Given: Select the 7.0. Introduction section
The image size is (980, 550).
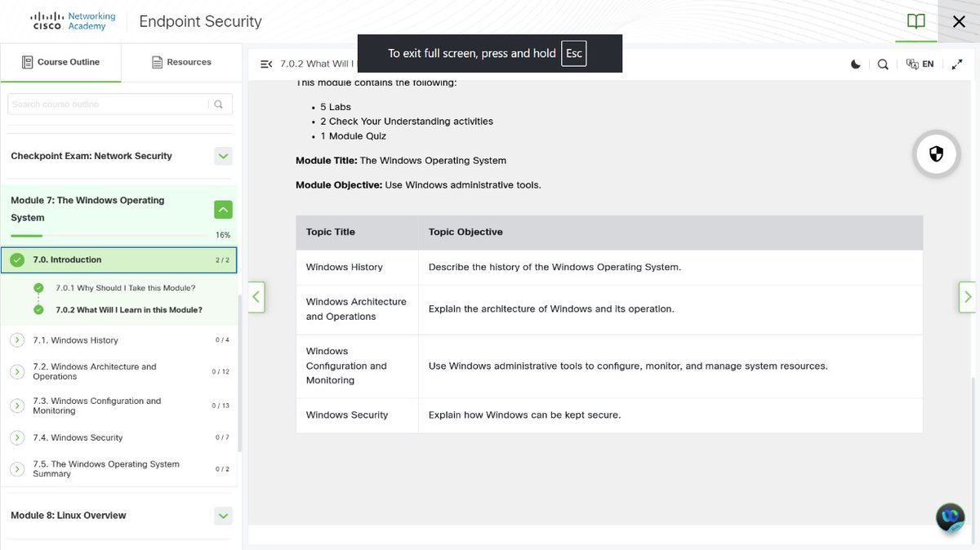Looking at the screenshot, I should click(x=119, y=260).
